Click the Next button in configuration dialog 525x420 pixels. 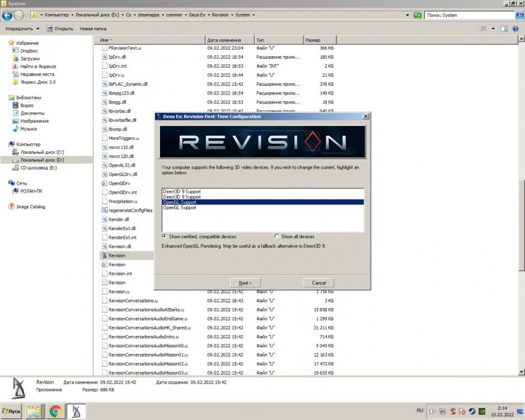click(x=245, y=283)
